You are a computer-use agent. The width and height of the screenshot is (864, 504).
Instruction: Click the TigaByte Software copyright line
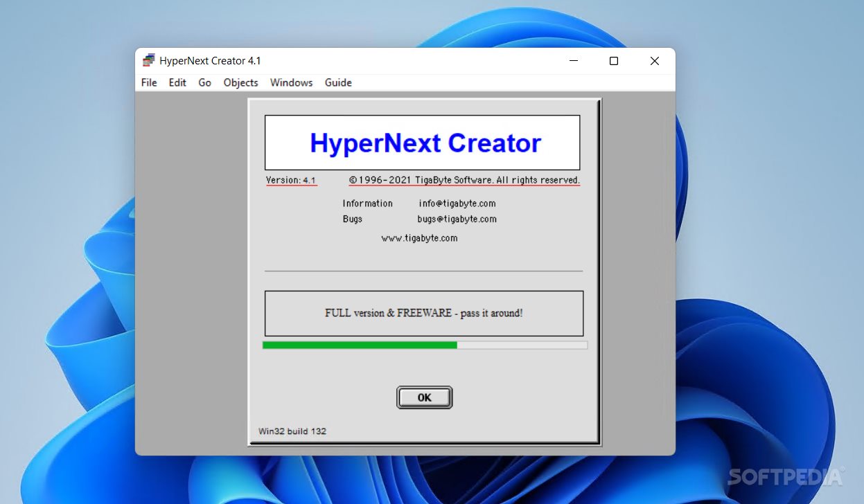click(464, 180)
